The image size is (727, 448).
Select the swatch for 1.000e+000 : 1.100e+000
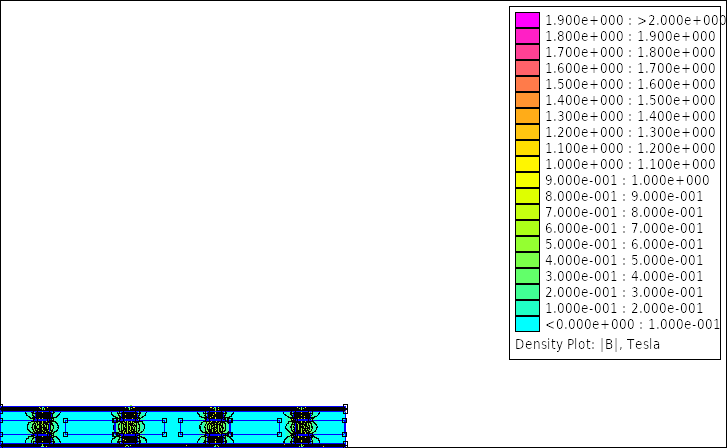click(x=527, y=164)
